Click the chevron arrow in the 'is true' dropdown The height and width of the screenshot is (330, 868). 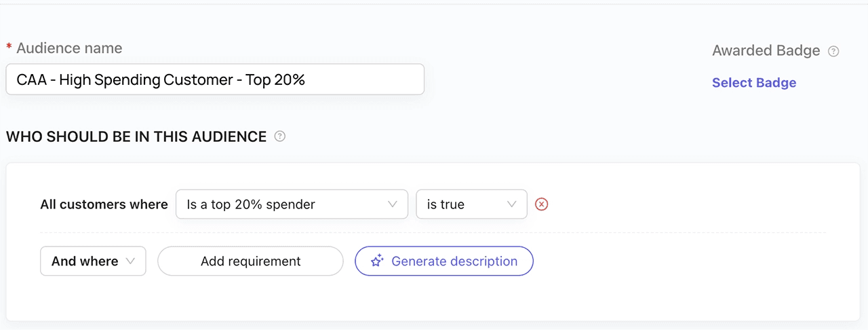click(511, 204)
